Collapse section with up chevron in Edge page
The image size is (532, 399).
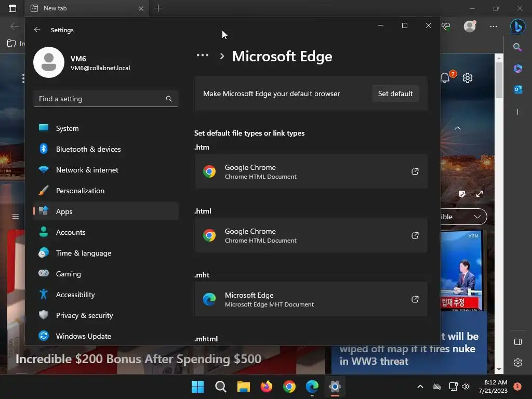[458, 128]
